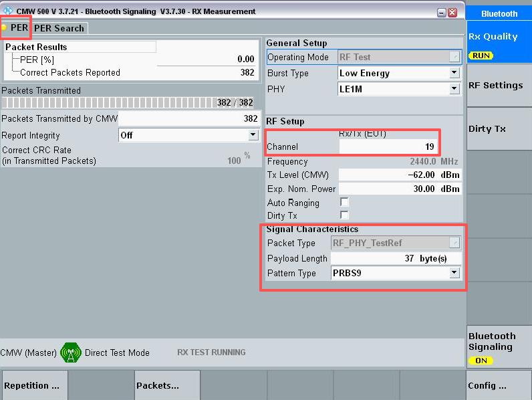Select the Rx Quality softkey

499,41
